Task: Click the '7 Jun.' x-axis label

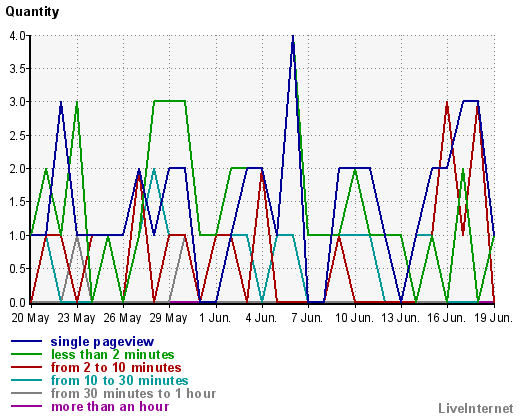Action: [307, 318]
